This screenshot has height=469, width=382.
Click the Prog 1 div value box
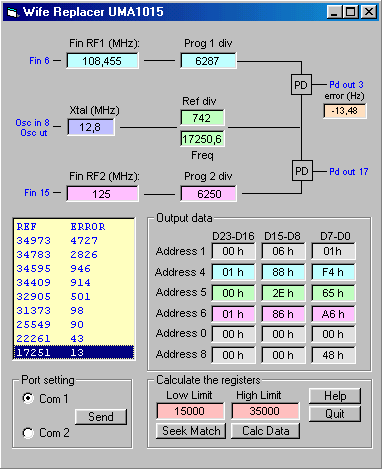[208, 61]
